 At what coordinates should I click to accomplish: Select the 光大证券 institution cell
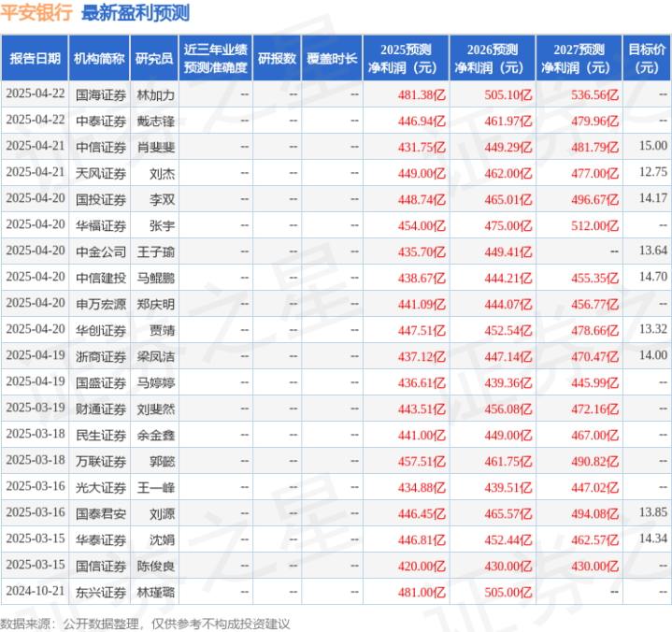101,487
